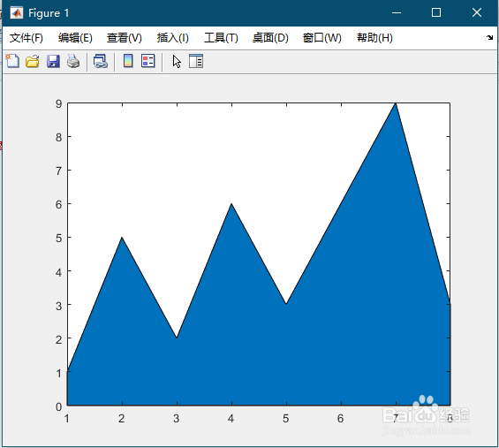Click the y-axis tick label 9
The height and width of the screenshot is (448, 499).
coord(58,103)
